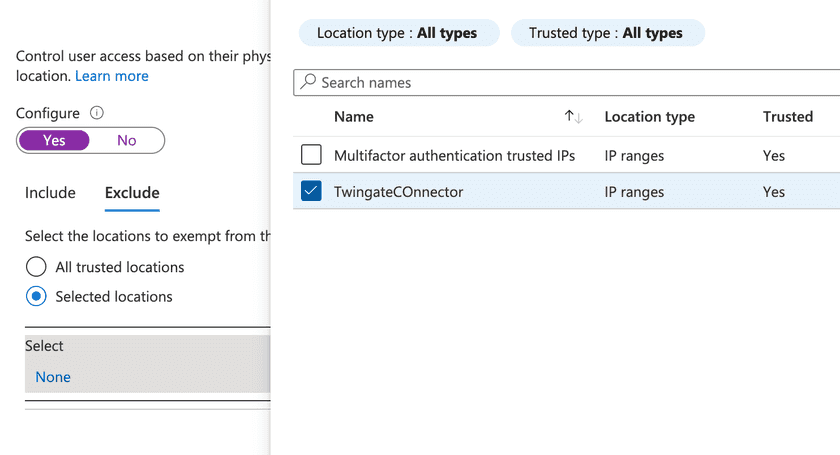The width and height of the screenshot is (840, 455).
Task: Click the Search names input field
Action: 570,82
